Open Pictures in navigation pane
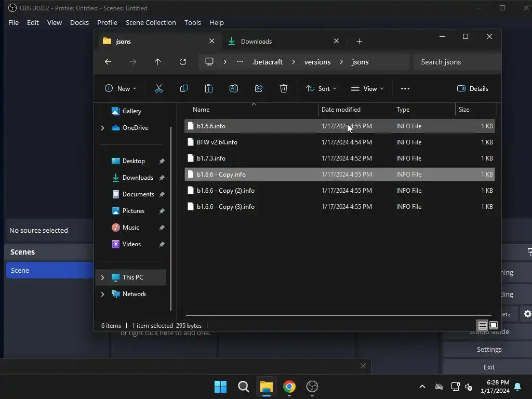This screenshot has width=532, height=399. [134, 211]
